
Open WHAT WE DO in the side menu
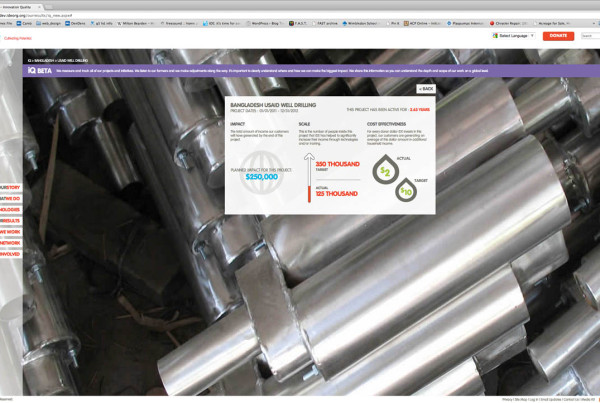(x=10, y=199)
